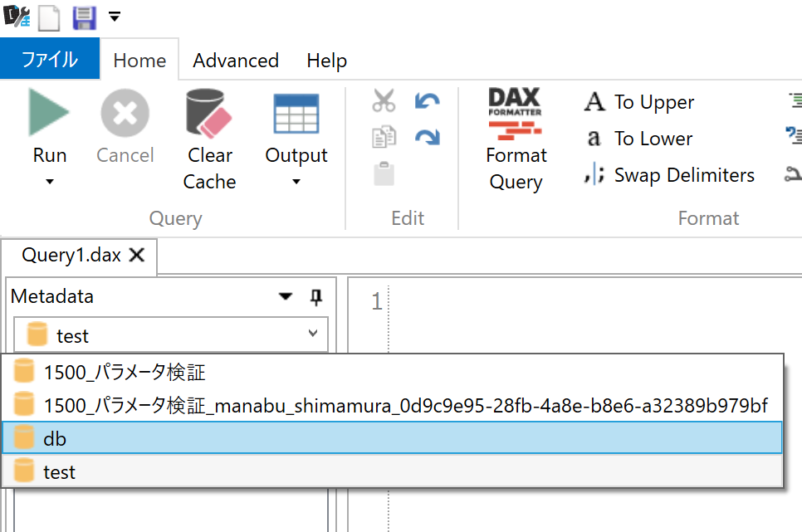Paste using the clipboard icon

384,174
